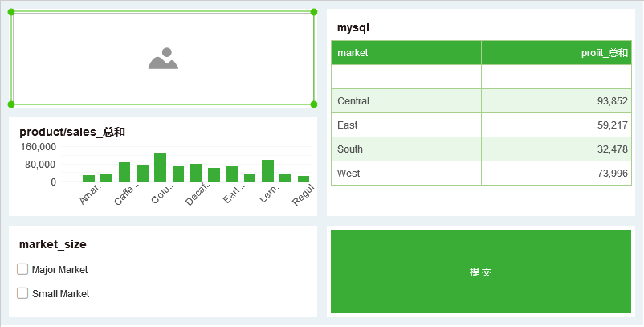Click the top-left resize handle of image component
644x327 pixels.
11,12
